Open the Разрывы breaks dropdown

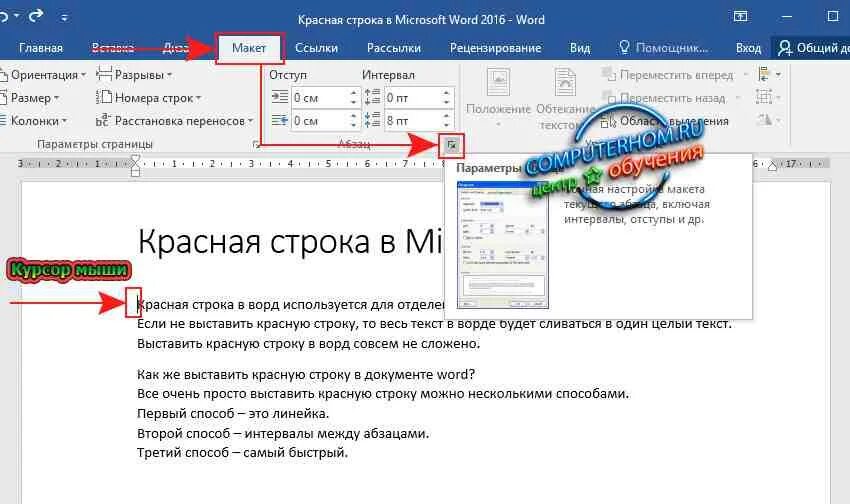point(134,75)
